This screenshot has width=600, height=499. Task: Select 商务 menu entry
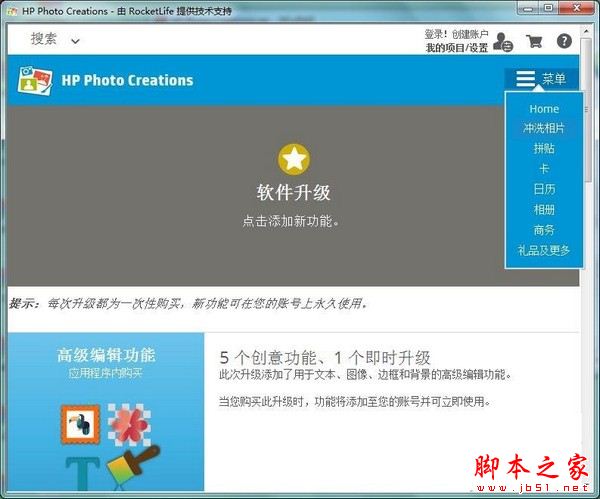click(544, 230)
